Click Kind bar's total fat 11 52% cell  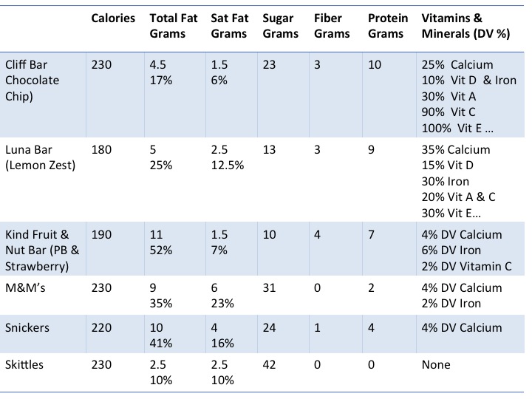coord(161,243)
